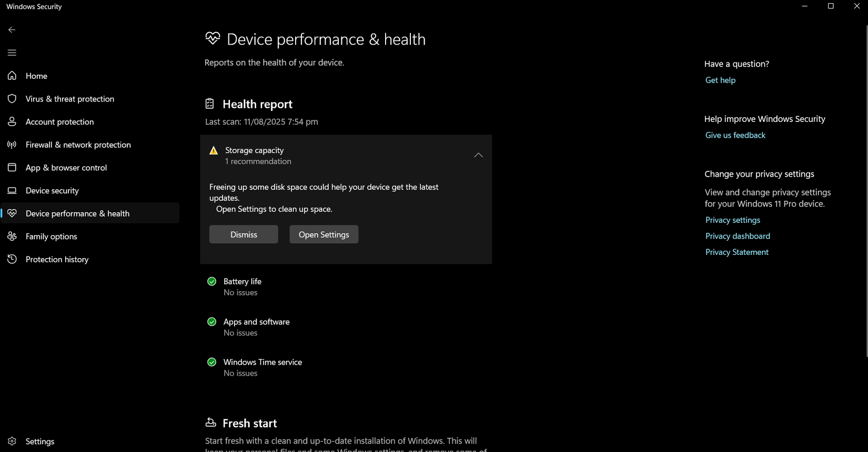
Task: Click the Health report clipboard icon
Action: click(210, 104)
